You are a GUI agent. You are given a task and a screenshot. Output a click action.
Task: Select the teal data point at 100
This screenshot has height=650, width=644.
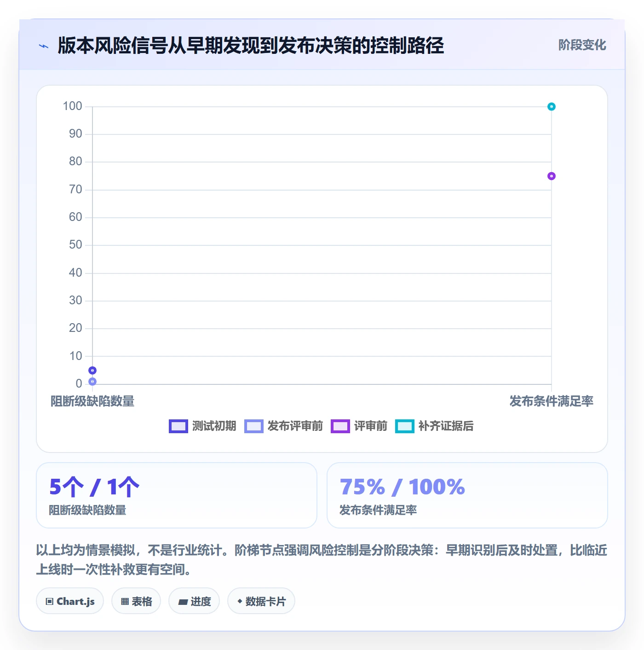(552, 107)
